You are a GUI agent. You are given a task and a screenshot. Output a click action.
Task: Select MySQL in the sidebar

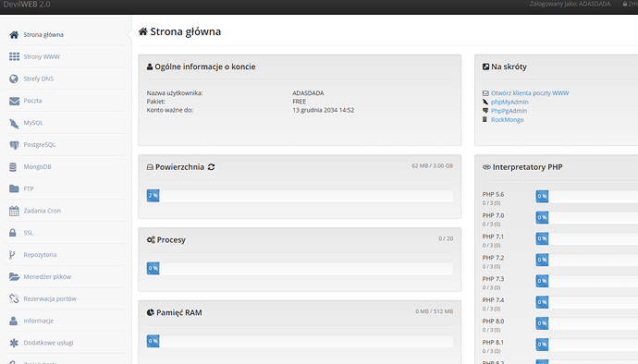point(65,123)
